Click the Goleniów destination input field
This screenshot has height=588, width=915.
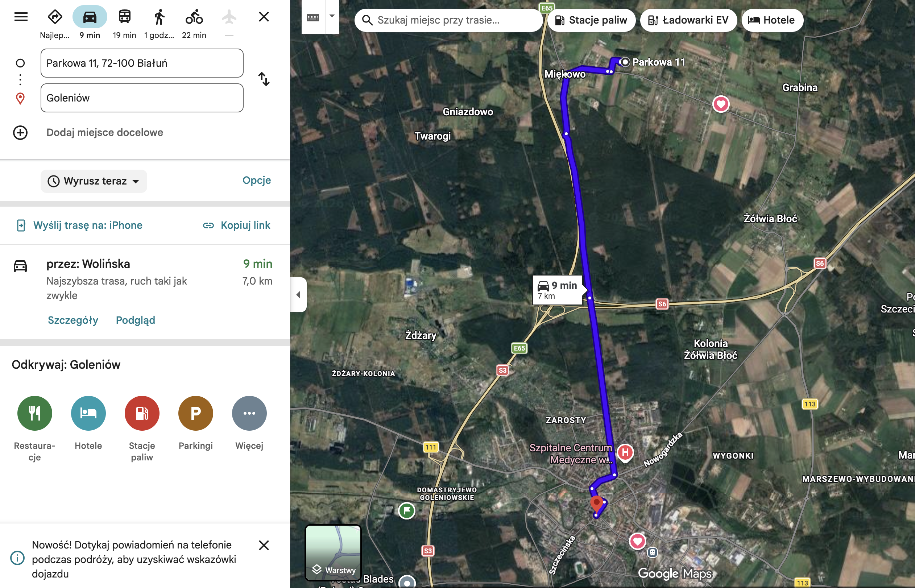click(x=142, y=98)
